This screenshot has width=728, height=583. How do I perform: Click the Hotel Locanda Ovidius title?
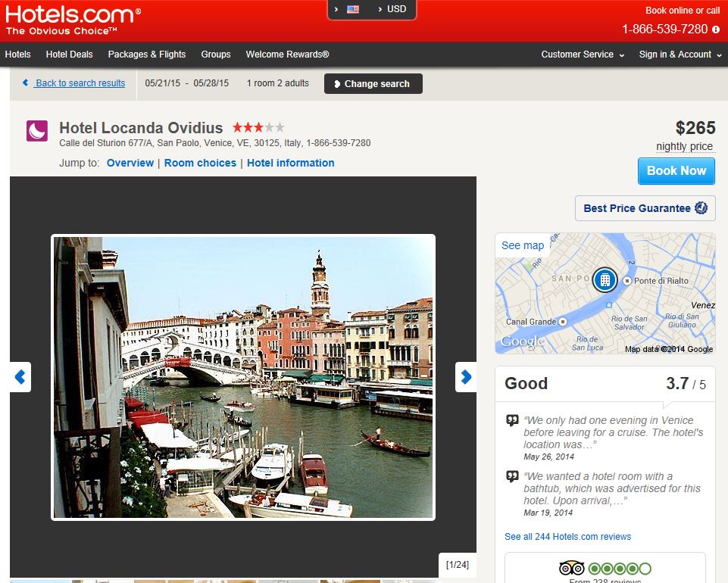pyautogui.click(x=141, y=128)
